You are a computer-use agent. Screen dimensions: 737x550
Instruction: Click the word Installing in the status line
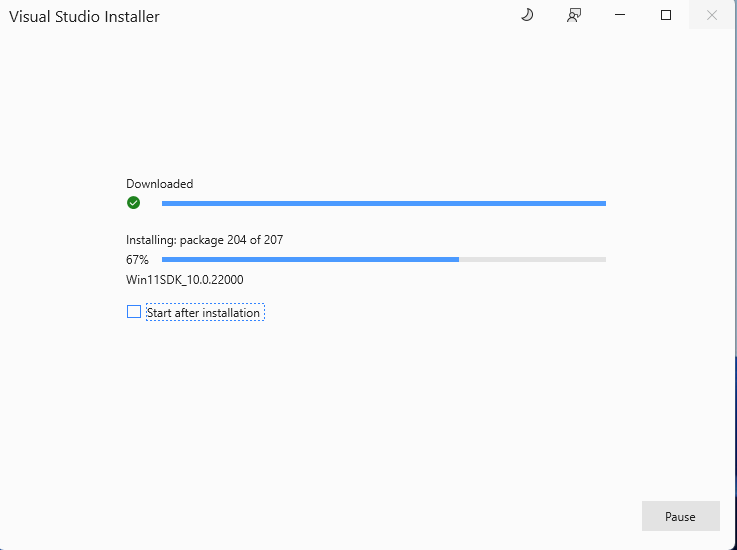pyautogui.click(x=151, y=240)
